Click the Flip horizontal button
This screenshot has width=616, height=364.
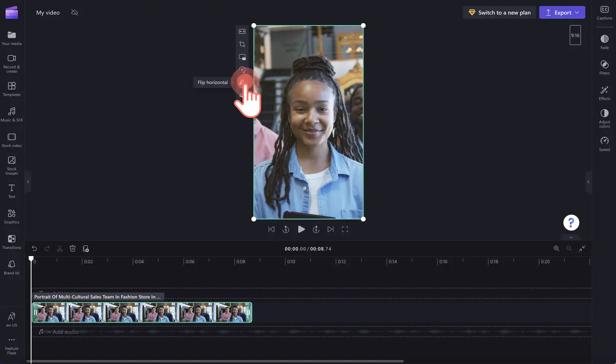242,82
